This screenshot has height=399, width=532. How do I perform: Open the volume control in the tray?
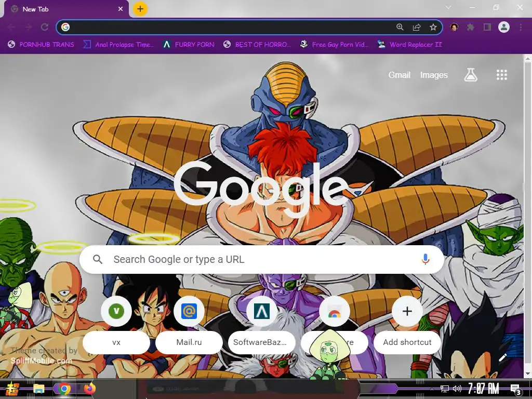(457, 389)
